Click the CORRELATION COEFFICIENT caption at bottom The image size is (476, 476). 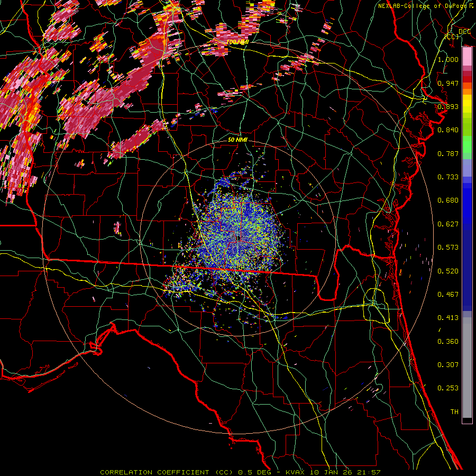(x=240, y=472)
